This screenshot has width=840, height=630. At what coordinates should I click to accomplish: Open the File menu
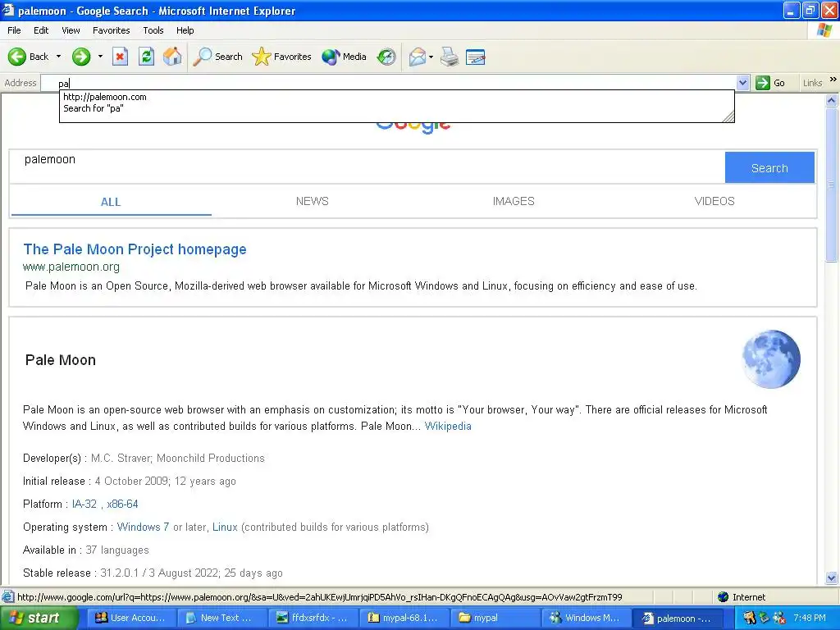14,30
